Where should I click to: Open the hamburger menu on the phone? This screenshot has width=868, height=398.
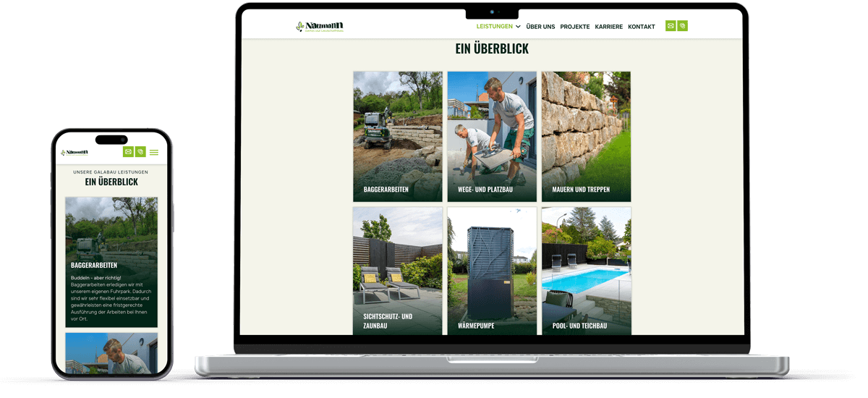coord(154,153)
